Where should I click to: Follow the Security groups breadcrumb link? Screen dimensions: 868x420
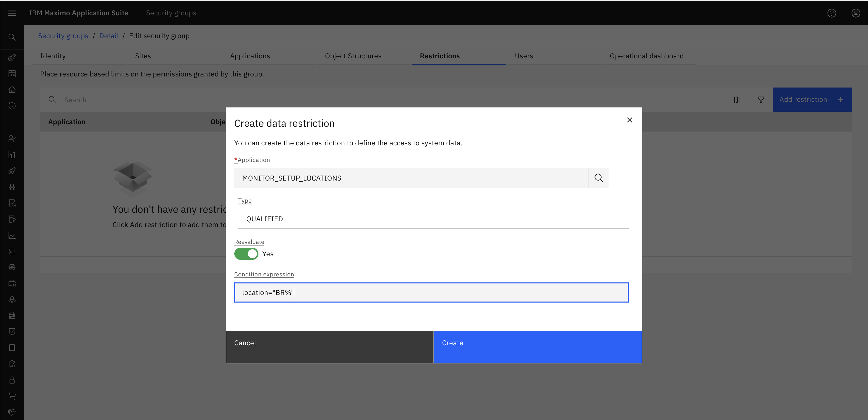click(63, 36)
